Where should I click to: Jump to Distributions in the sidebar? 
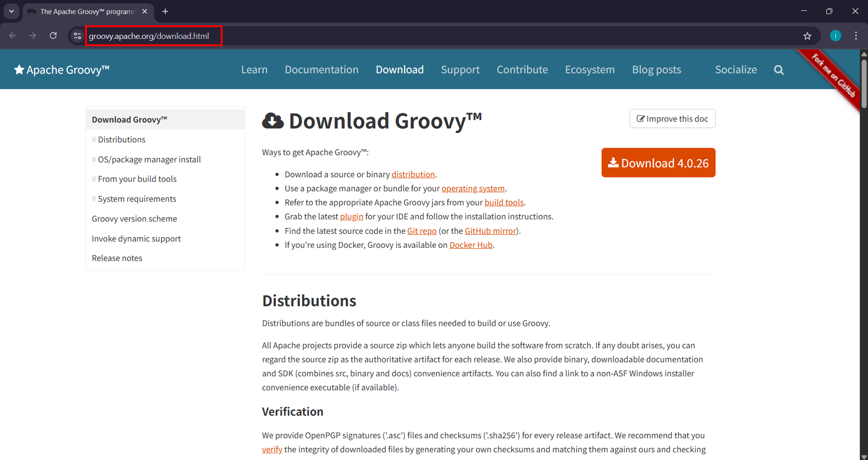(122, 140)
